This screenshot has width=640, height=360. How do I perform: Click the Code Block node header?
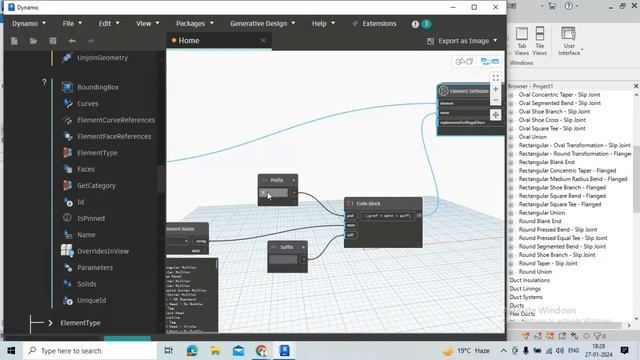click(383, 203)
